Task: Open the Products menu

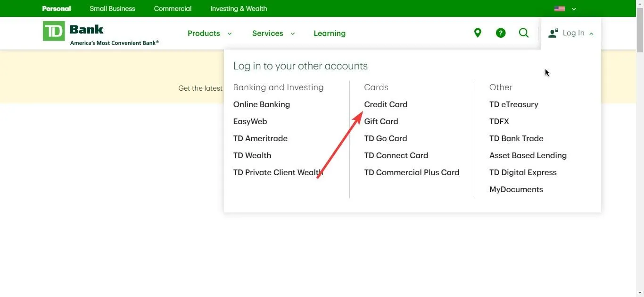Action: point(204,33)
